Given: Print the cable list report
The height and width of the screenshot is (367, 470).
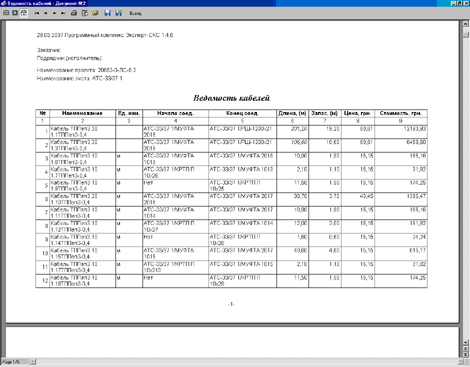Looking at the screenshot, I should coord(74,13).
